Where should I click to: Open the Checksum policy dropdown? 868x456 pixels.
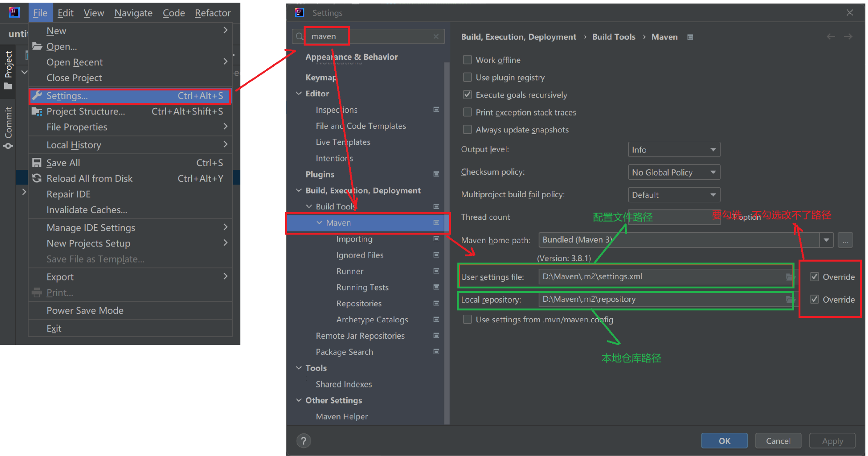tap(674, 172)
